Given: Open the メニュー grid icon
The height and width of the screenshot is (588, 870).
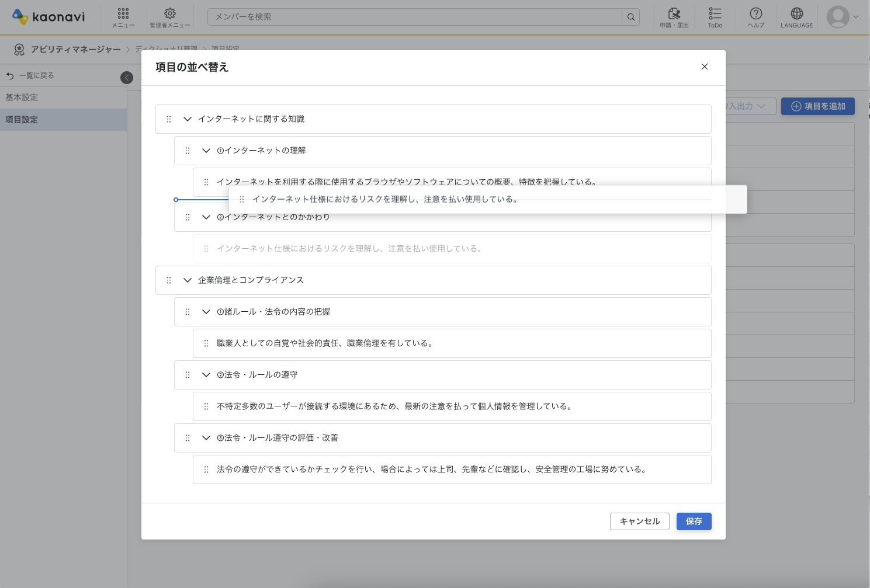Looking at the screenshot, I should pyautogui.click(x=123, y=14).
